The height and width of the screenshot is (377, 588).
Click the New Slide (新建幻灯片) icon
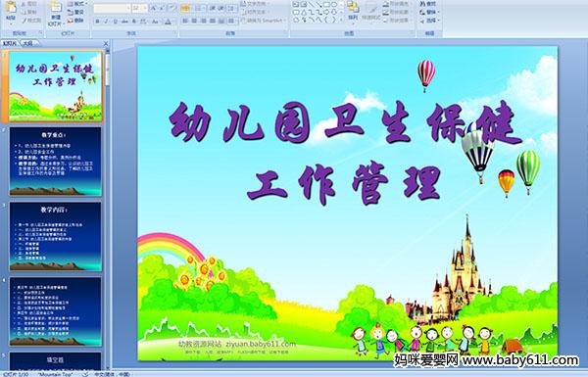pyautogui.click(x=56, y=7)
